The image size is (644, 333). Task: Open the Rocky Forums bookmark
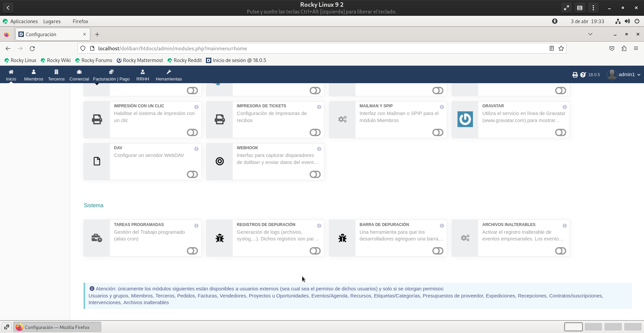click(x=94, y=60)
